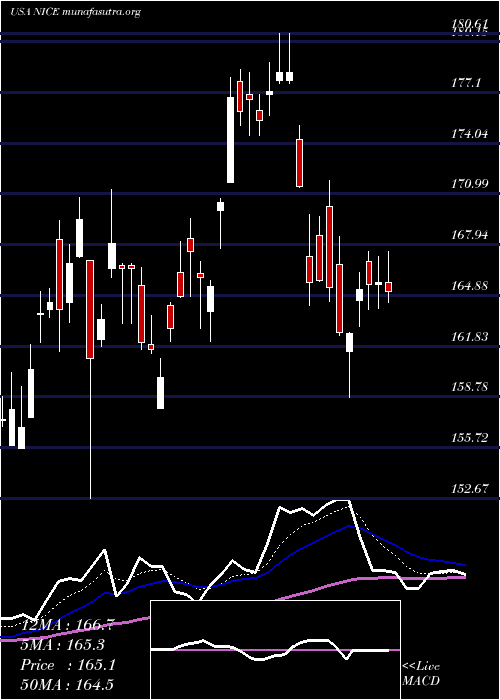Viewport: 500px width, 700px height.
Task: Click the last red candle near 164.88
Action: click(x=388, y=287)
